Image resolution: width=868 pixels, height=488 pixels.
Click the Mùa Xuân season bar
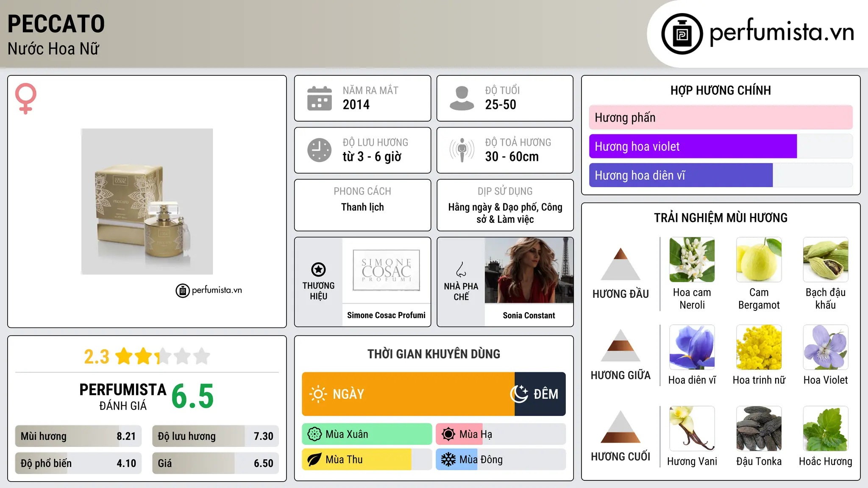[x=367, y=434]
